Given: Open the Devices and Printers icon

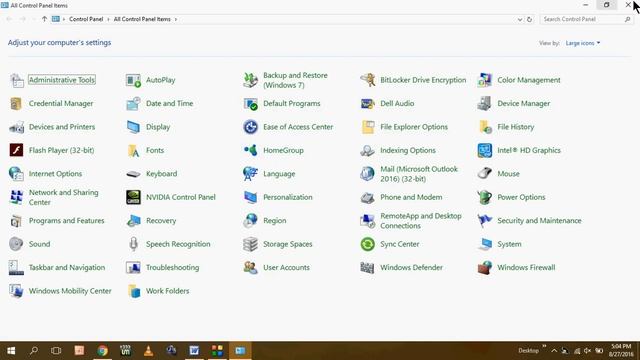Looking at the screenshot, I should tap(16, 127).
